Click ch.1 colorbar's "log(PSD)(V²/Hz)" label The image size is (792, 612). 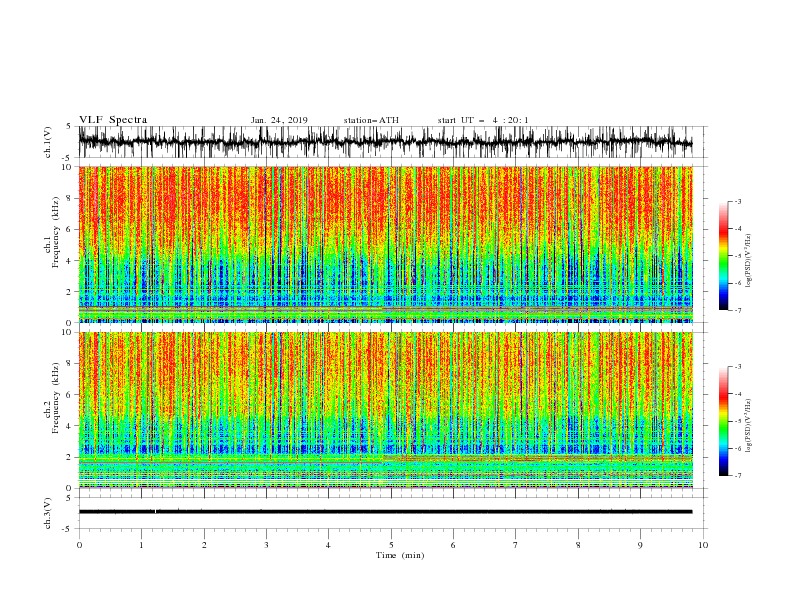tap(749, 261)
